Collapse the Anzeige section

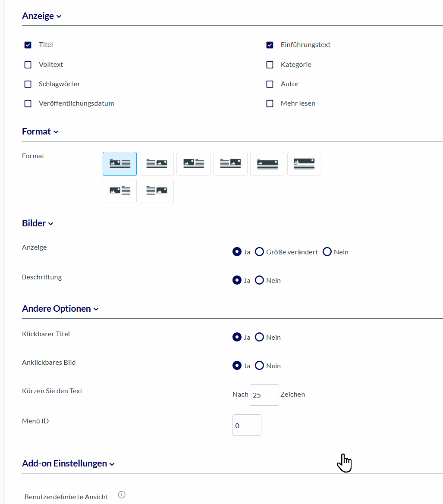[42, 16]
